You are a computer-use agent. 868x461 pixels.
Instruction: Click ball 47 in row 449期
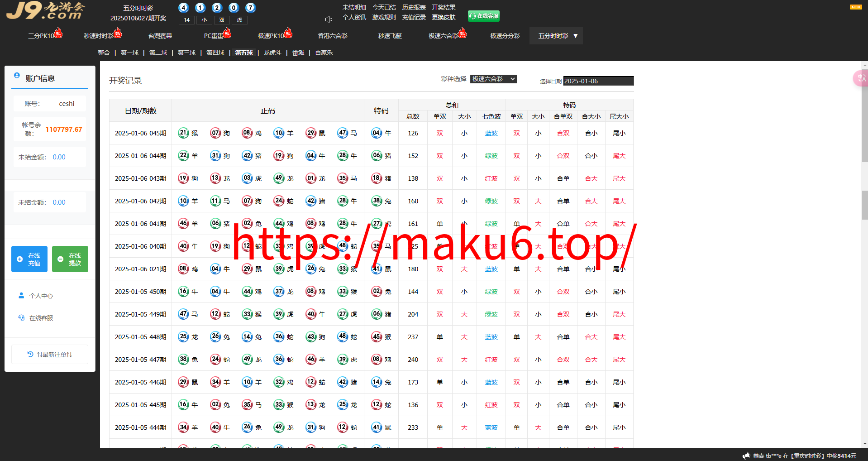tap(183, 314)
